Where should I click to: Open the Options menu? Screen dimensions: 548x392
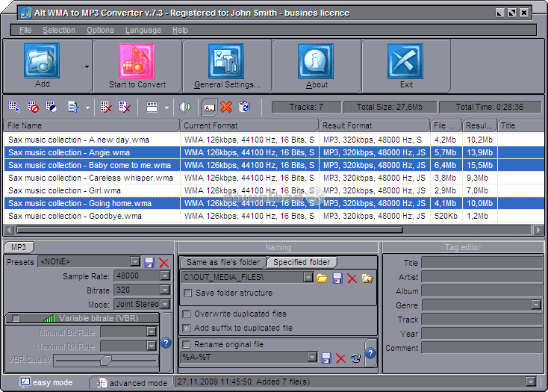click(100, 30)
